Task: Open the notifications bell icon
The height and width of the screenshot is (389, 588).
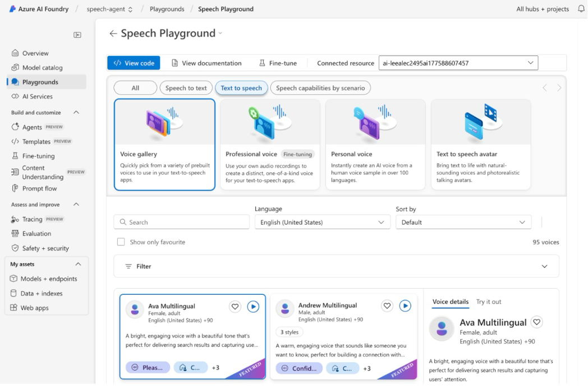Action: pyautogui.click(x=581, y=8)
